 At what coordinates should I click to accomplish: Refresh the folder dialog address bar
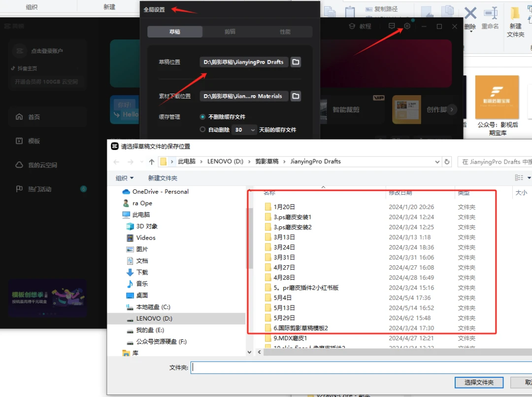pos(447,162)
